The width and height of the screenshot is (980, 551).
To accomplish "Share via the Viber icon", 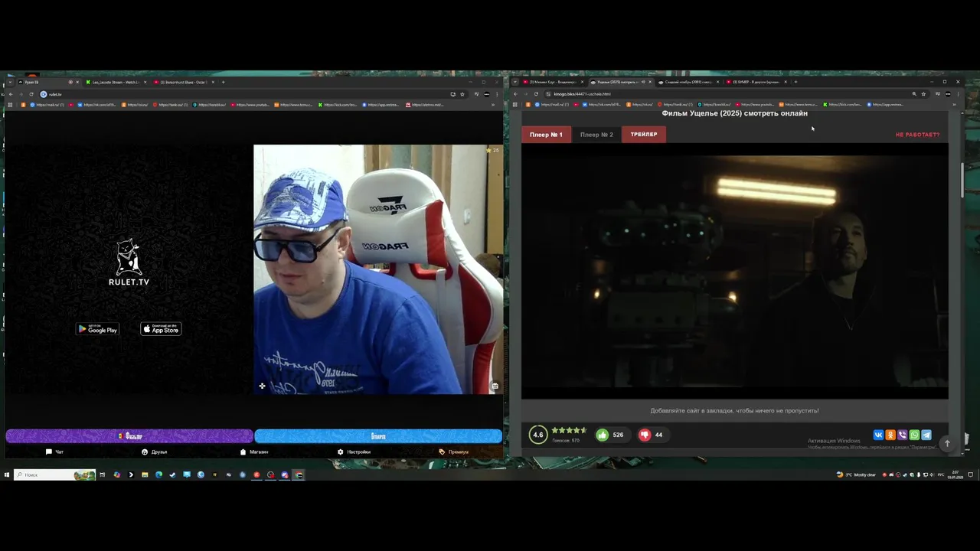I will [x=902, y=435].
